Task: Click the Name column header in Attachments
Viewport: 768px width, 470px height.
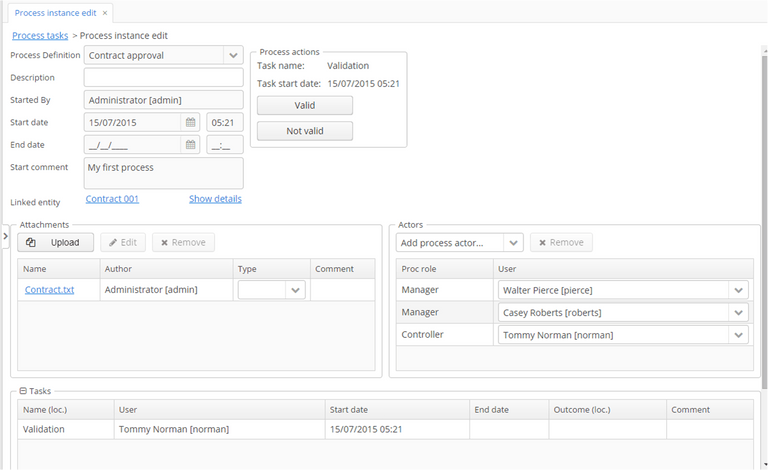Action: click(x=59, y=269)
